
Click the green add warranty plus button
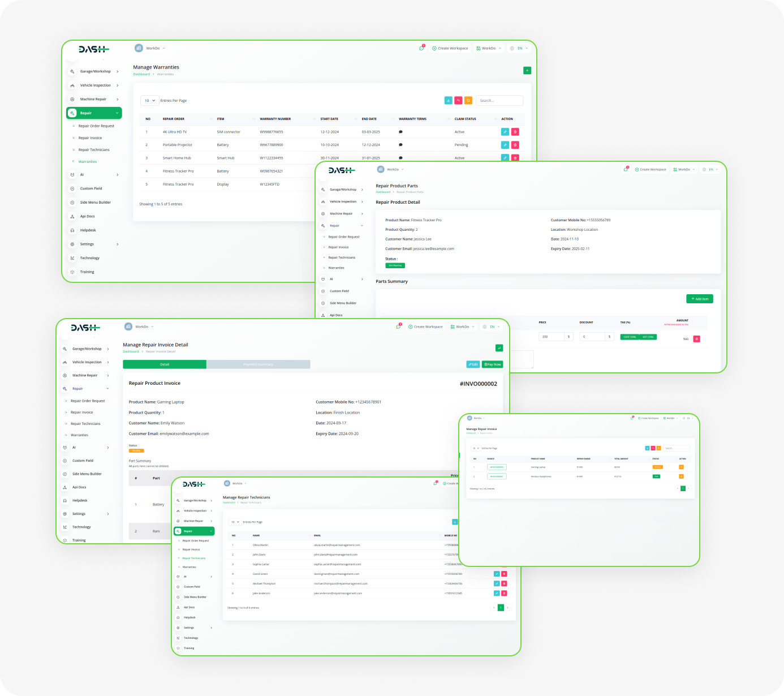point(527,71)
